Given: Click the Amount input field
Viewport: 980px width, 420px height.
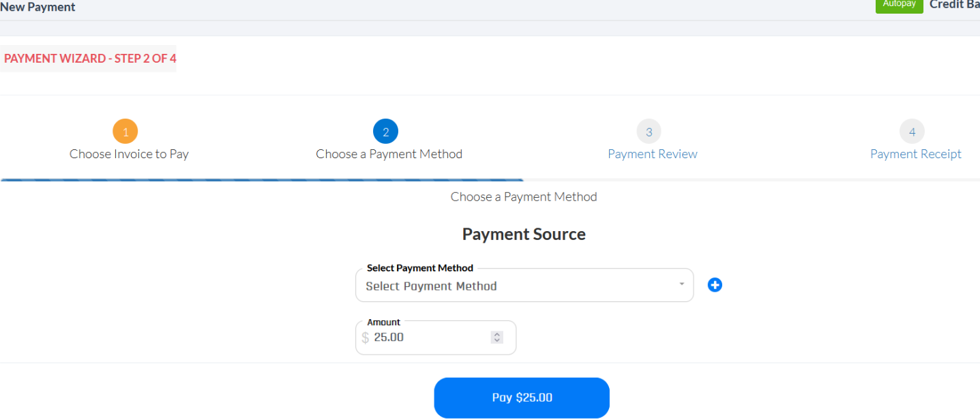Looking at the screenshot, I should point(436,337).
